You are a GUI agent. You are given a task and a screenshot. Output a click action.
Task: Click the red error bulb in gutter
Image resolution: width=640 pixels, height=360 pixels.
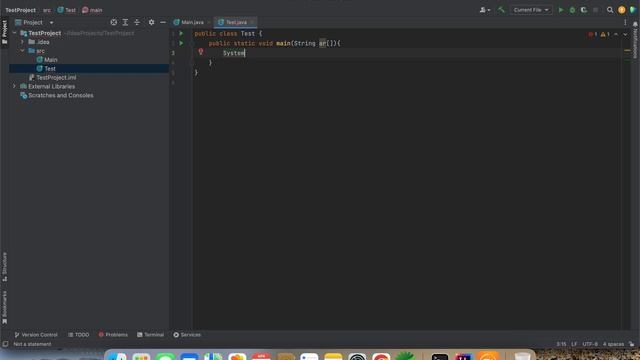point(200,52)
